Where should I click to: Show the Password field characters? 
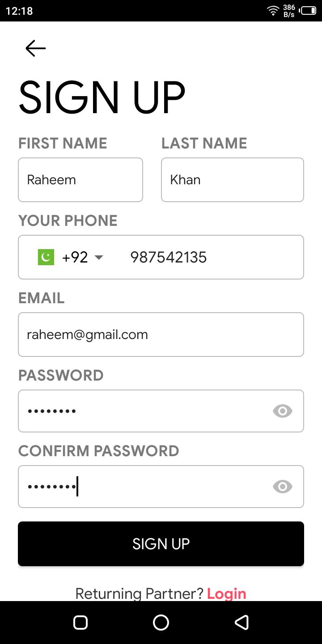click(x=283, y=411)
